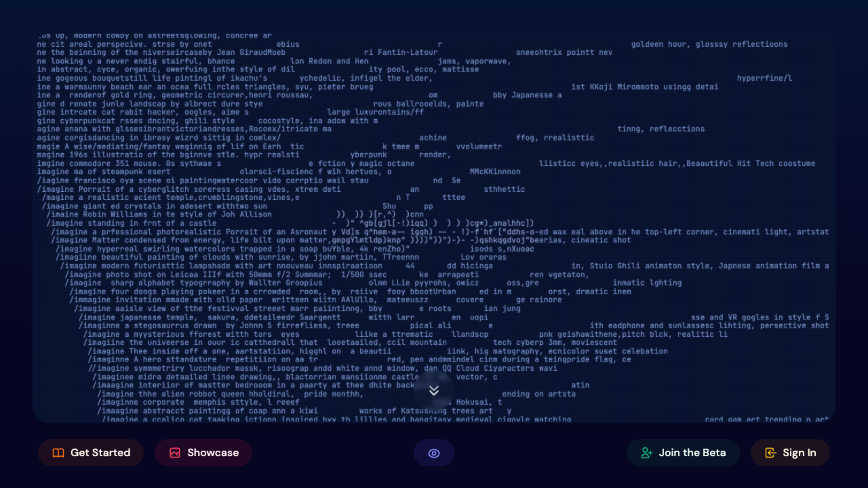Image resolution: width=868 pixels, height=488 pixels.
Task: Click the Sign In button
Action: pos(790,453)
